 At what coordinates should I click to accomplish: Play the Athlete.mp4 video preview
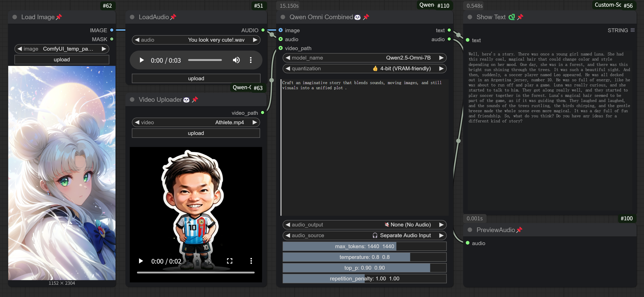[x=141, y=261]
